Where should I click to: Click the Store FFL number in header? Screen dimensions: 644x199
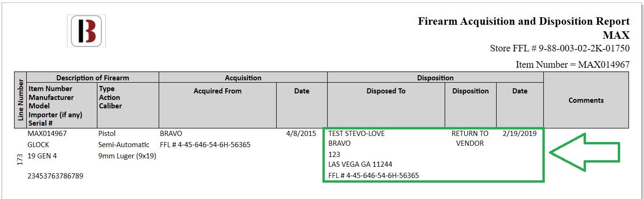pos(560,49)
